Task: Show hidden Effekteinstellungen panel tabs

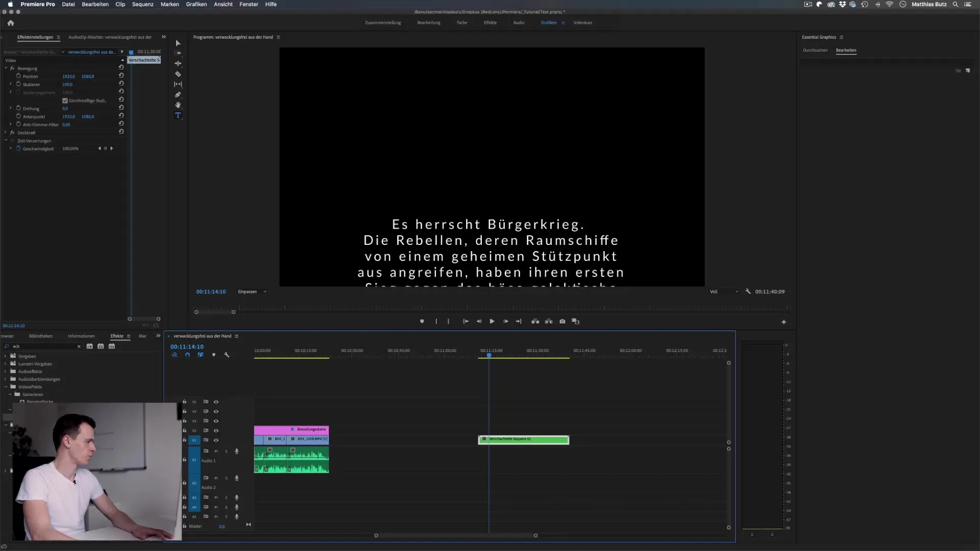Action: click(163, 37)
